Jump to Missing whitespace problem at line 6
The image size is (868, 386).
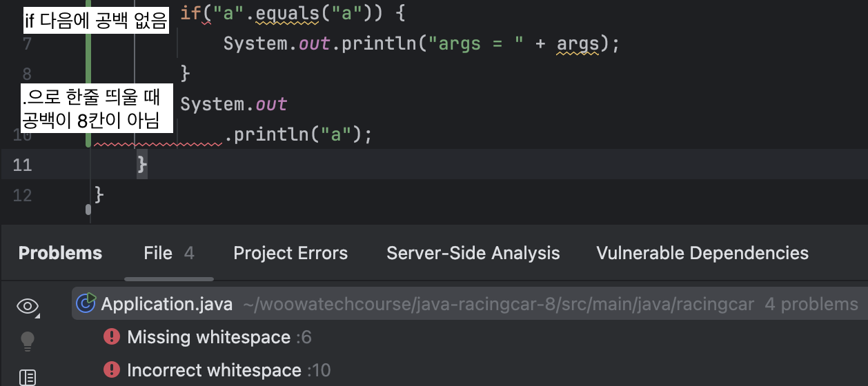[208, 337]
